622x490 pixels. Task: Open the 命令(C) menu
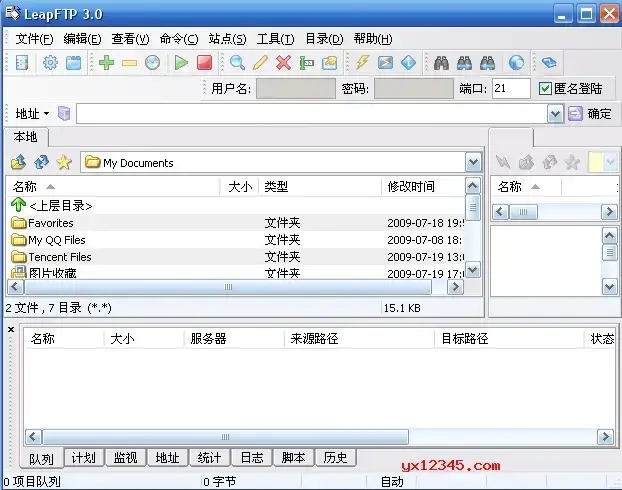[x=179, y=39]
